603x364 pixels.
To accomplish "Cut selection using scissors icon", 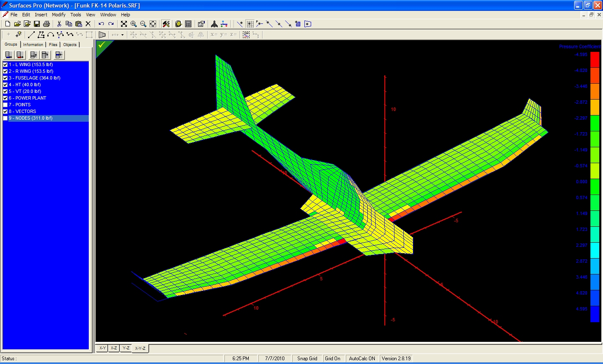I will point(59,24).
